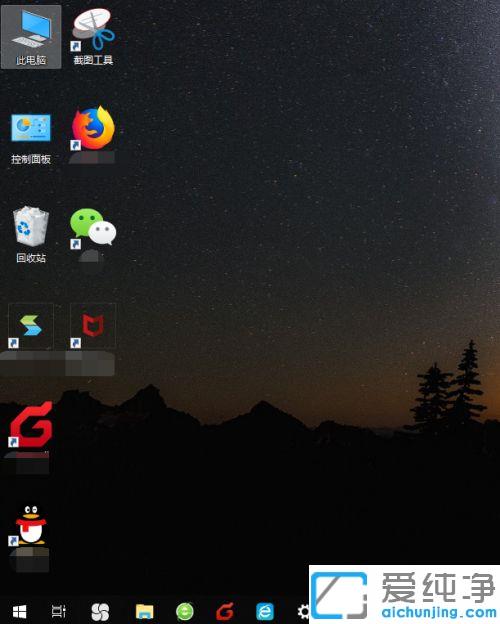
Task: Select the green-blue arrow shortcut icon
Action: [x=31, y=326]
